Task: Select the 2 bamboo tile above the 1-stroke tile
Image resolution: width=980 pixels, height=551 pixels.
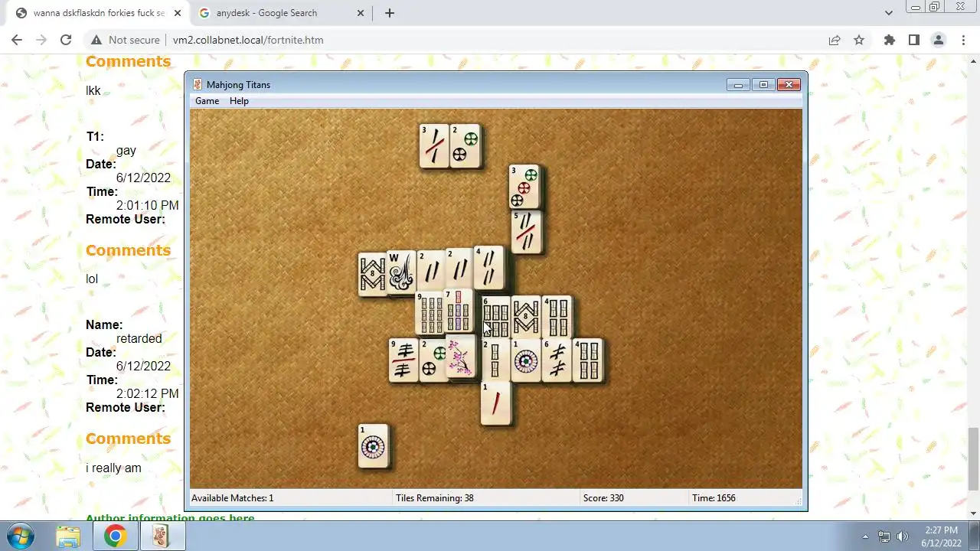Action: [x=495, y=360]
